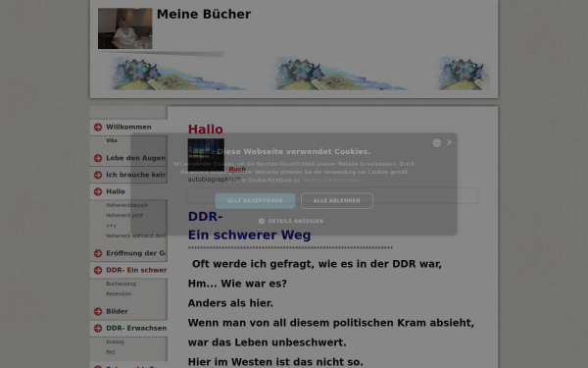Open the Eröffnung der G… menu entry
This screenshot has height=368, width=588.
(x=136, y=253)
